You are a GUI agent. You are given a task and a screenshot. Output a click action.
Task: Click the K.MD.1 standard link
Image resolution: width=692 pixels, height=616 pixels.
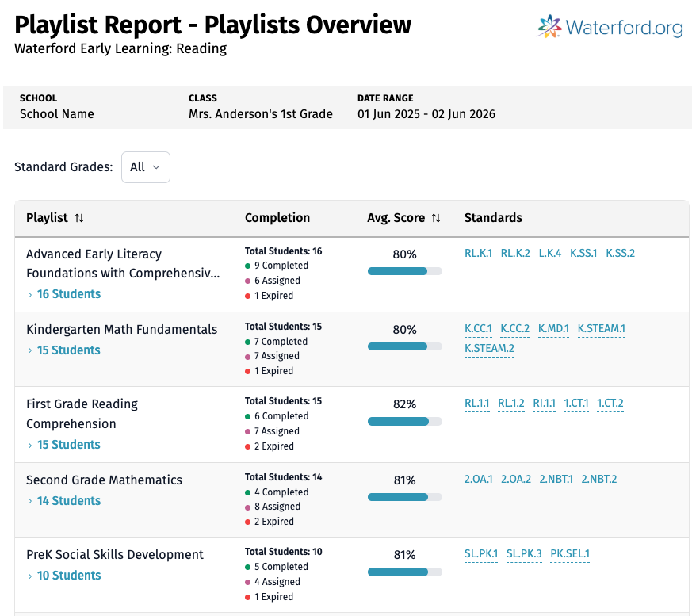click(553, 328)
